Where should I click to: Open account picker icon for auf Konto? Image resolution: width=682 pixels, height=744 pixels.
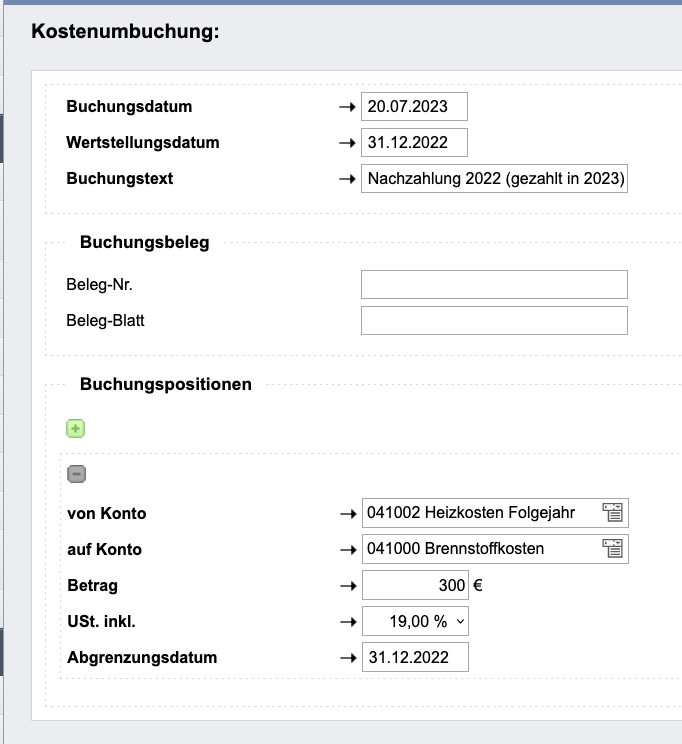[x=612, y=549]
